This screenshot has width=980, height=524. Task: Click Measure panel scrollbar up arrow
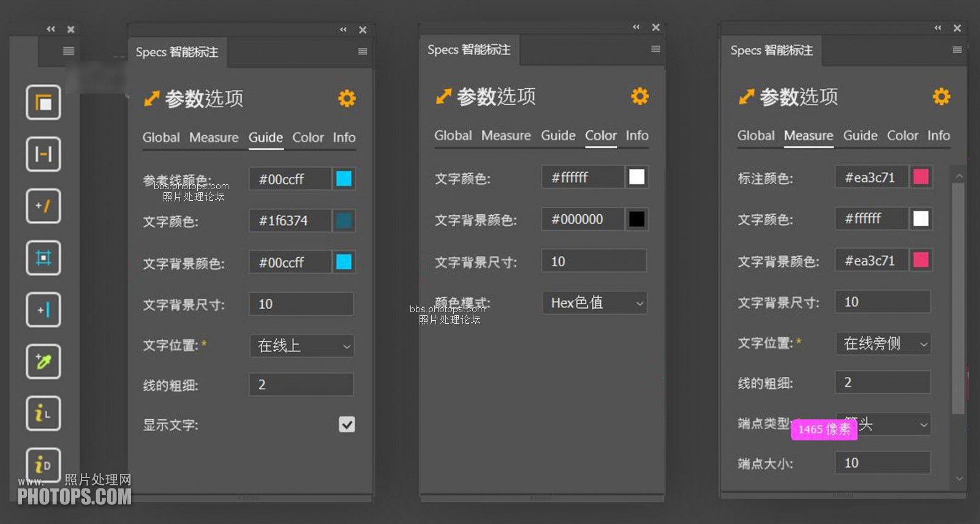click(x=959, y=176)
